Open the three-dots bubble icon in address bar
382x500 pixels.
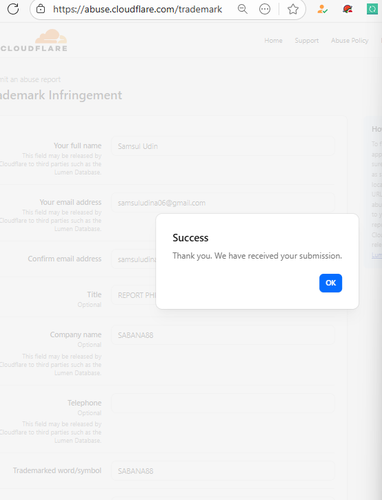pos(265,9)
